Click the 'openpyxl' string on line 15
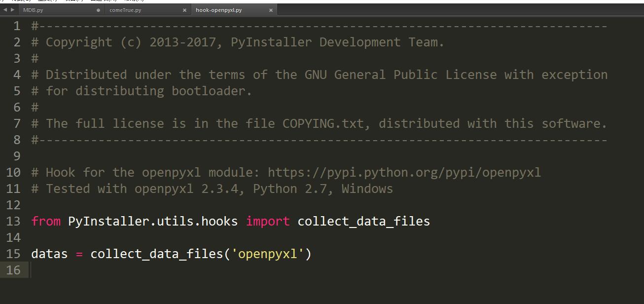This screenshot has width=644, height=304. click(268, 254)
